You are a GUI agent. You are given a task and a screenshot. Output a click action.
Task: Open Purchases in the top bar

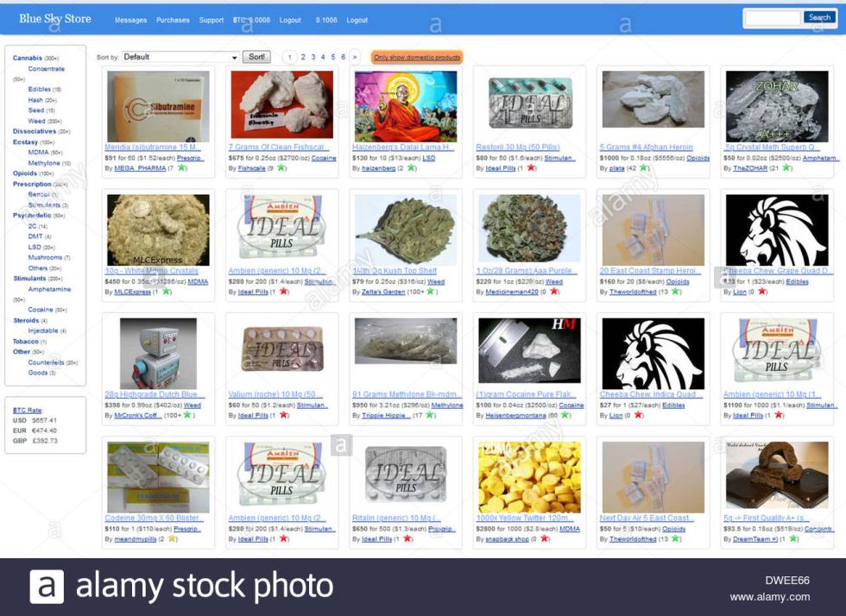[173, 20]
